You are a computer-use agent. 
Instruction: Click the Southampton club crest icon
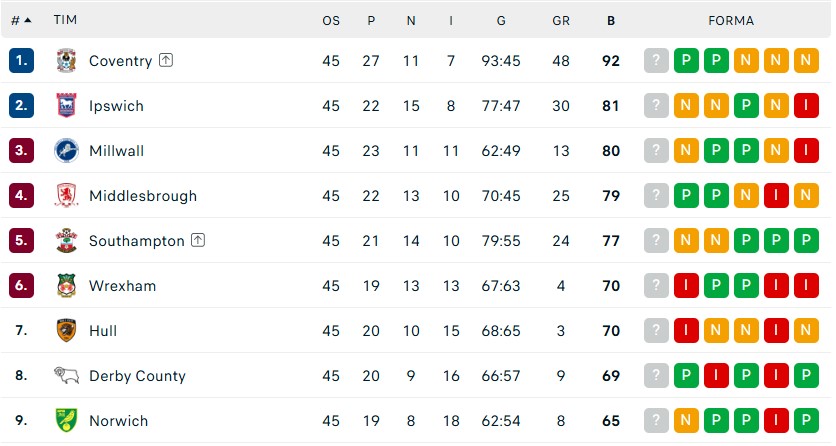click(66, 241)
